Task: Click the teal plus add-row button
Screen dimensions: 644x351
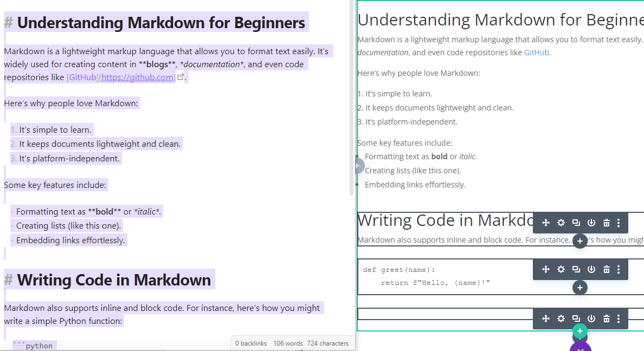Action: tap(580, 331)
